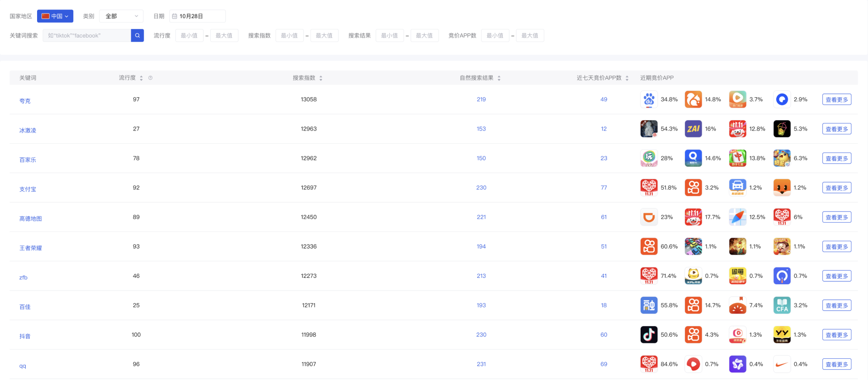Click the 流行度 maximum value field
Image resolution: width=868 pixels, height=380 pixels.
click(x=224, y=35)
